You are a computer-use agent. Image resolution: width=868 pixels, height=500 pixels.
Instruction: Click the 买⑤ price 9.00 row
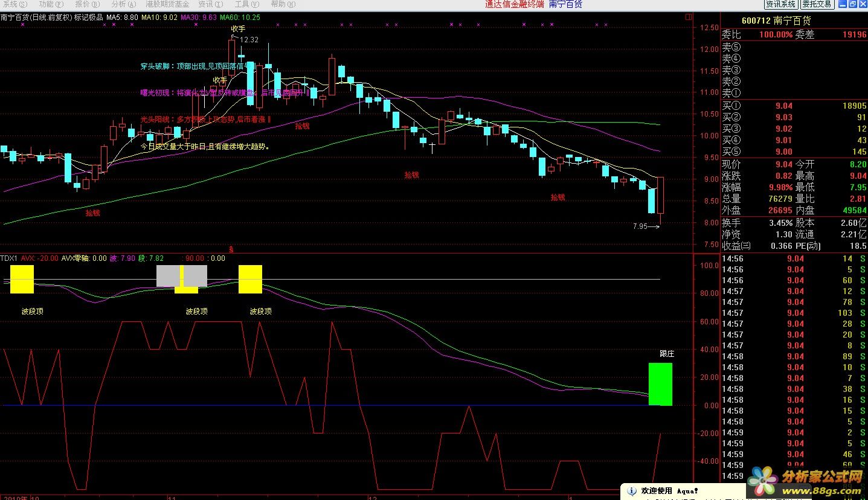pyautogui.click(x=794, y=152)
